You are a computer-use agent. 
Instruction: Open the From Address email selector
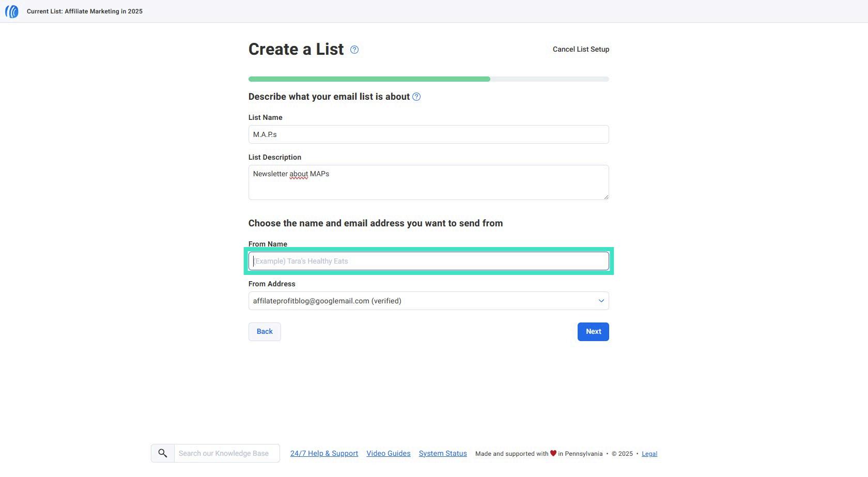pyautogui.click(x=429, y=301)
